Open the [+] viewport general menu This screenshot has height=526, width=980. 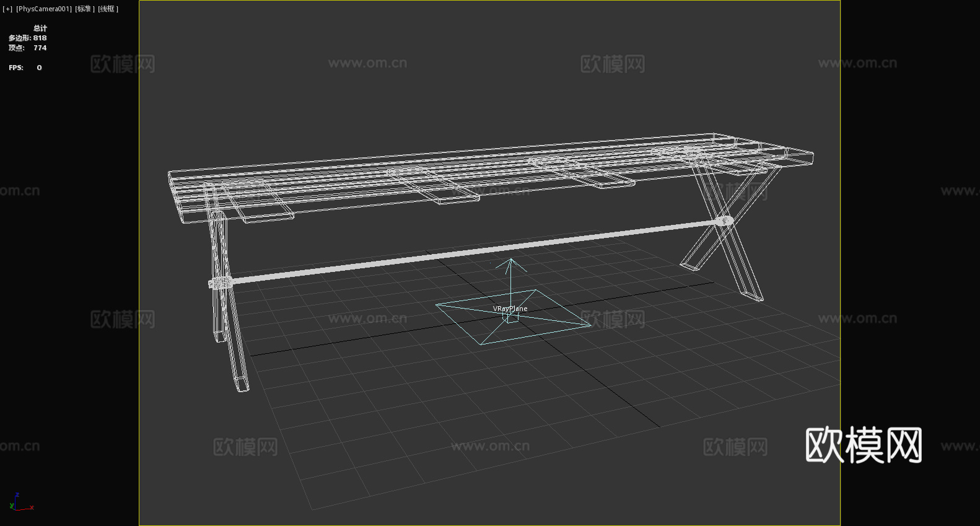coord(7,9)
